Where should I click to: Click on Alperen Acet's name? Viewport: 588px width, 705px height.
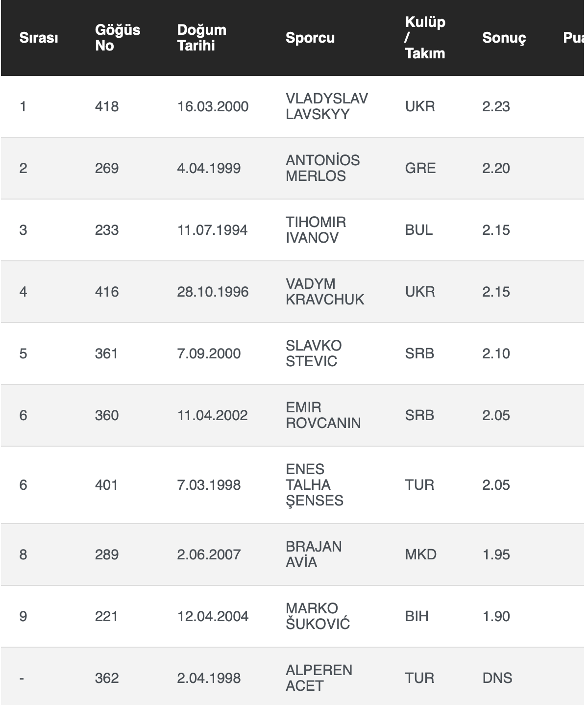tap(318, 678)
